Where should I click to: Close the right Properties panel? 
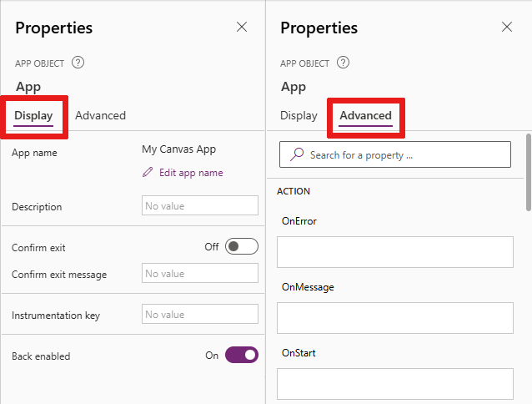(507, 28)
